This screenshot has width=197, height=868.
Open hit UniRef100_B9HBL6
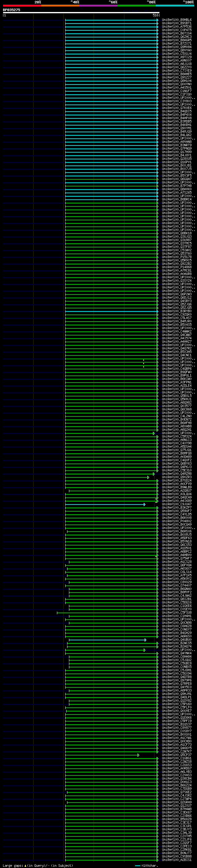(x=177, y=20)
